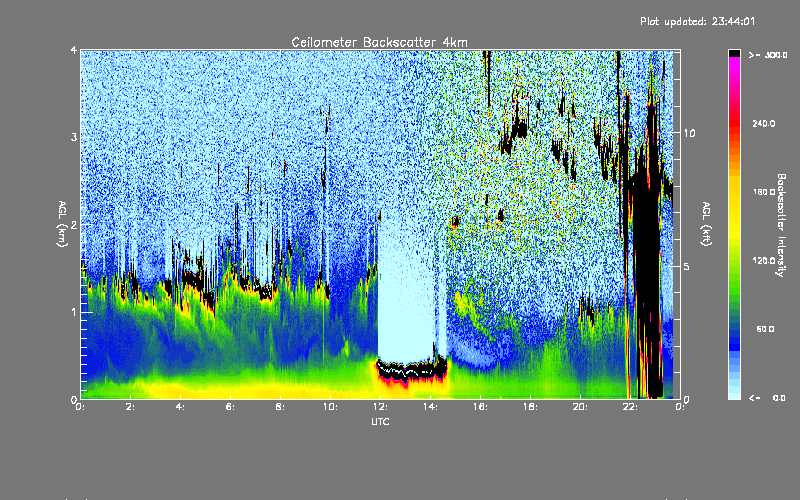The width and height of the screenshot is (800, 500).
Task: Click the tall black column after 22: UTC
Action: 646,286
